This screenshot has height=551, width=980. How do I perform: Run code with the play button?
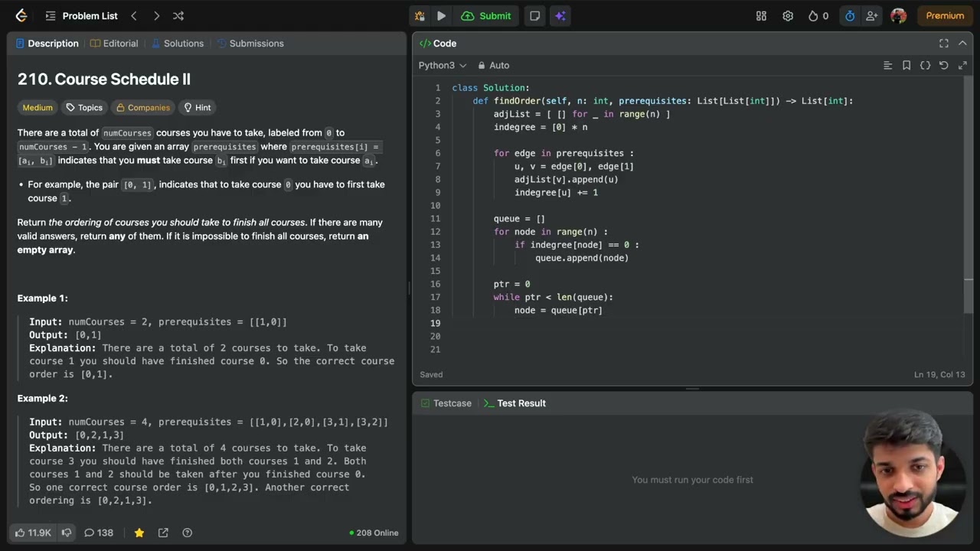pyautogui.click(x=442, y=15)
